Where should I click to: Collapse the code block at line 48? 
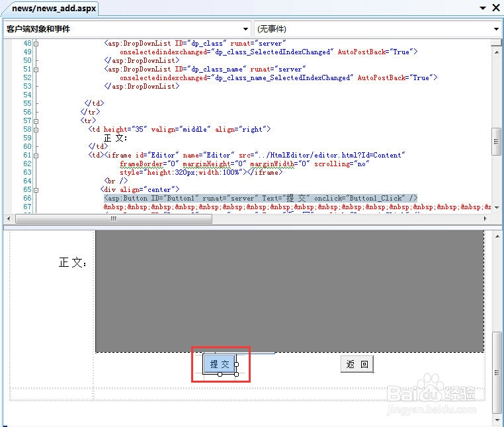point(36,44)
